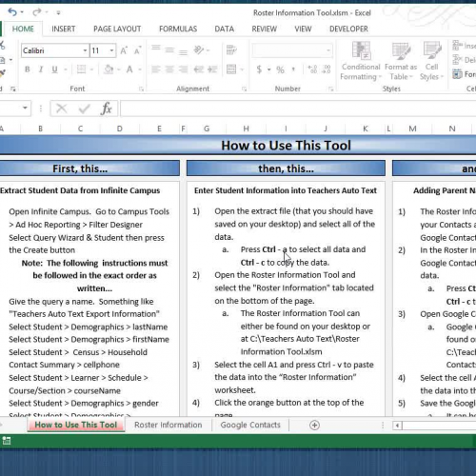Open Font dialog launcher
Screen dimensions: 476x476
click(x=141, y=89)
